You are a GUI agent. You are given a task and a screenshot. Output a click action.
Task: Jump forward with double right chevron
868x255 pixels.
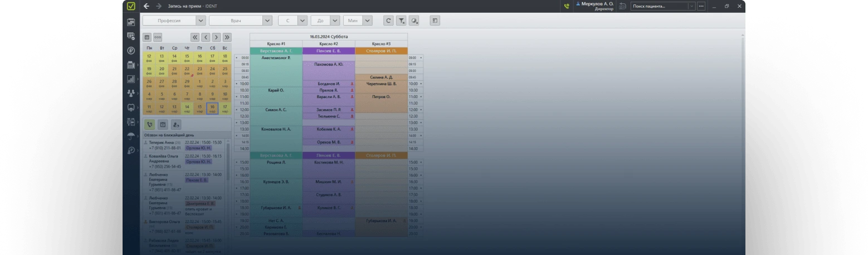tap(227, 37)
